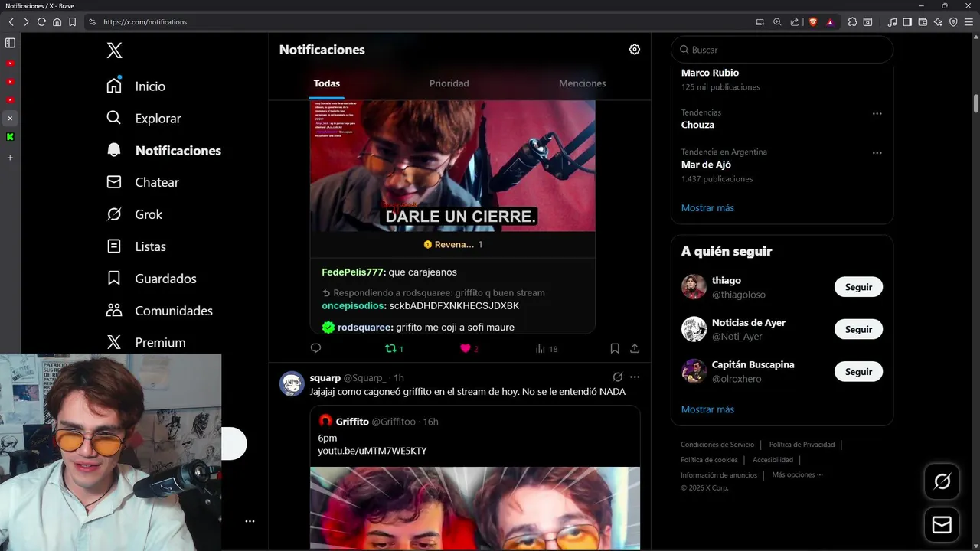Open the extensions puzzle icon
Viewport: 980px width, 551px height.
(852, 22)
